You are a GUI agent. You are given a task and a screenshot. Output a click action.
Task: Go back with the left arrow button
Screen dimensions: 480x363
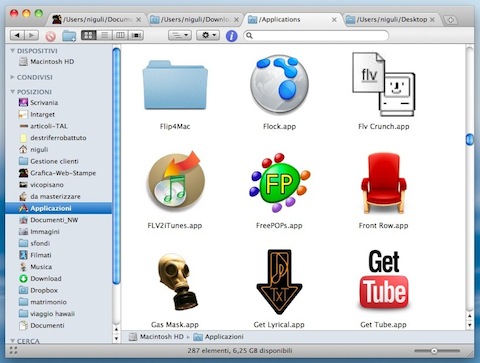(17, 35)
